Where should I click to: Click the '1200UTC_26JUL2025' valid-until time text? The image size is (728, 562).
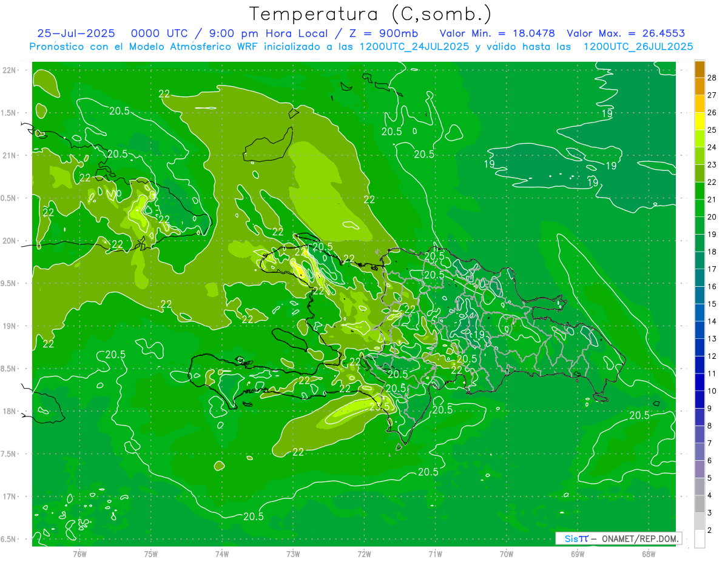pos(638,46)
